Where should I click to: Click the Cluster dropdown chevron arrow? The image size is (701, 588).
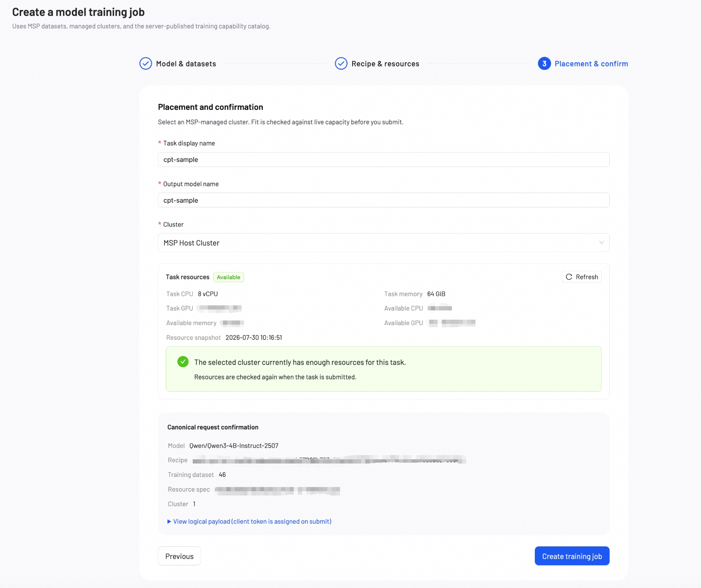pyautogui.click(x=601, y=243)
